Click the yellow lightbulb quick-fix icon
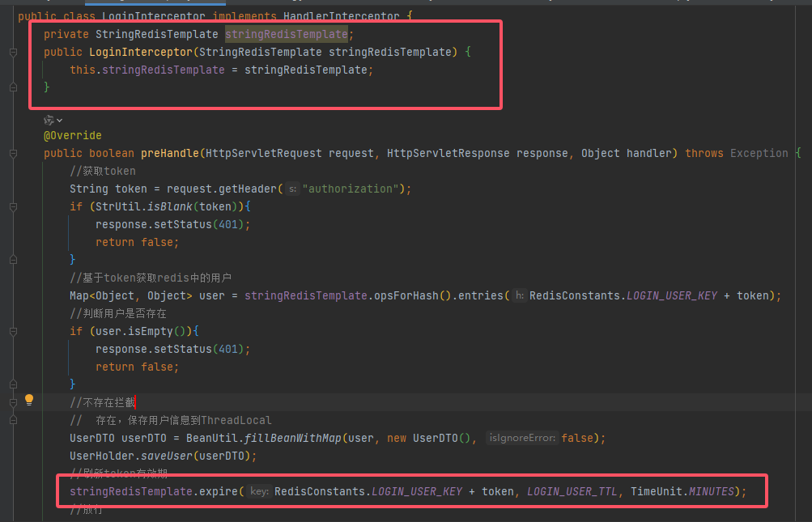Image resolution: width=812 pixels, height=522 pixels. click(29, 400)
